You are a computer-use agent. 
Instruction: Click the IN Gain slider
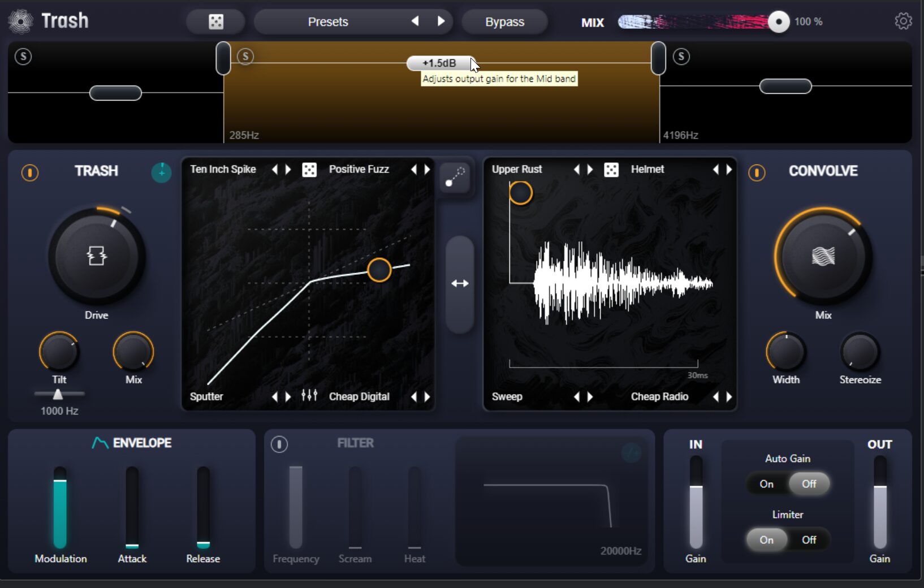696,502
